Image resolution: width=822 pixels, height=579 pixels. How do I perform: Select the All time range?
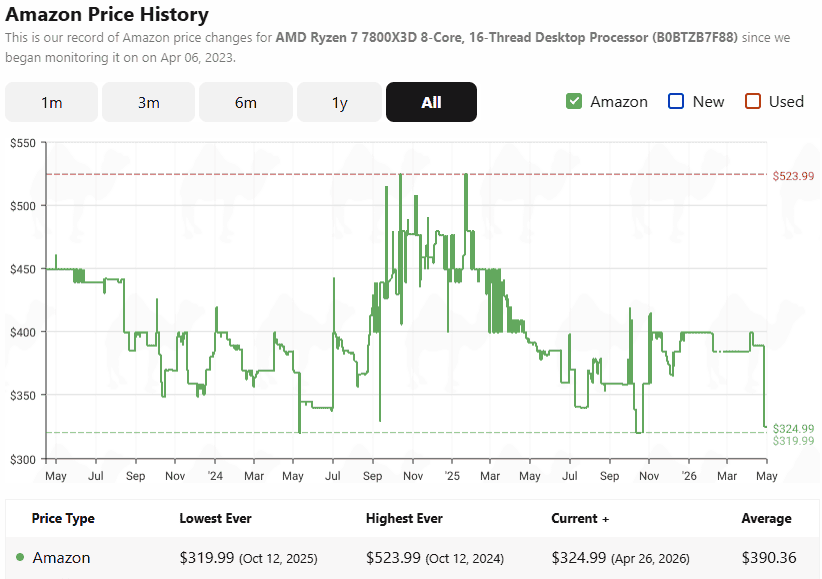tap(431, 102)
